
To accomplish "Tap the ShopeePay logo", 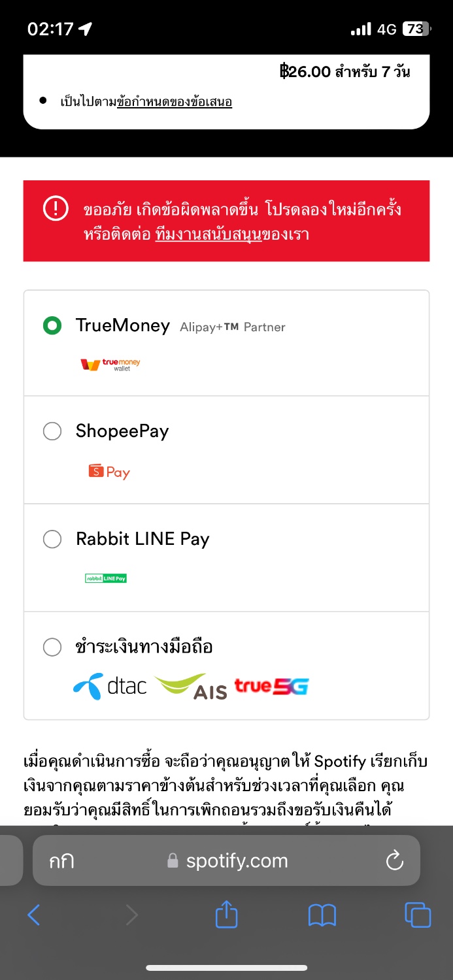I will [x=109, y=471].
